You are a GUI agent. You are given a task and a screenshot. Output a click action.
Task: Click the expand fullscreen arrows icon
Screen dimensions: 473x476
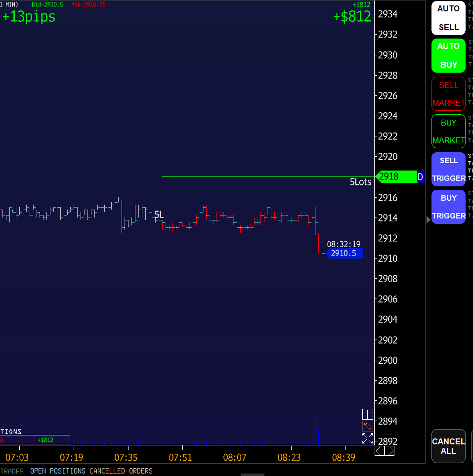[x=368, y=438]
